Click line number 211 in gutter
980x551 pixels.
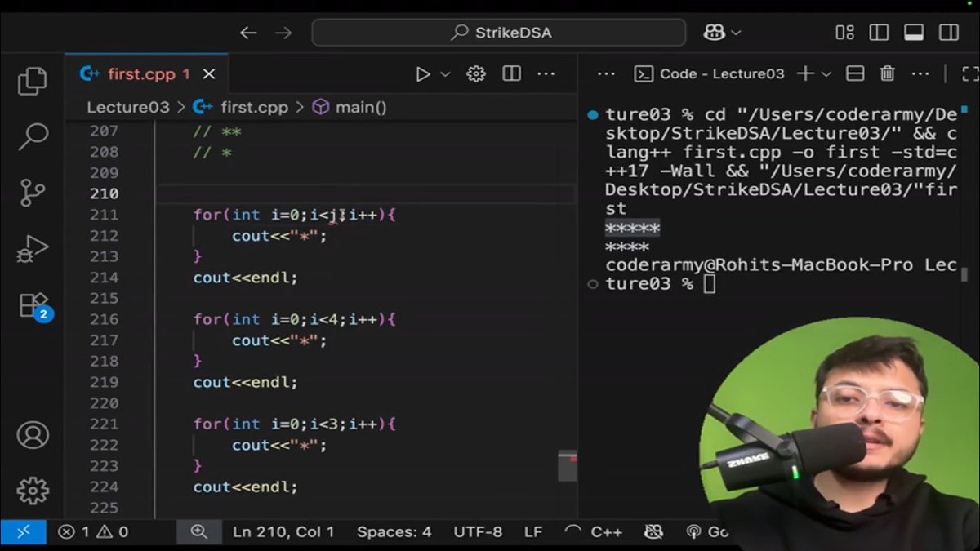[x=104, y=215]
